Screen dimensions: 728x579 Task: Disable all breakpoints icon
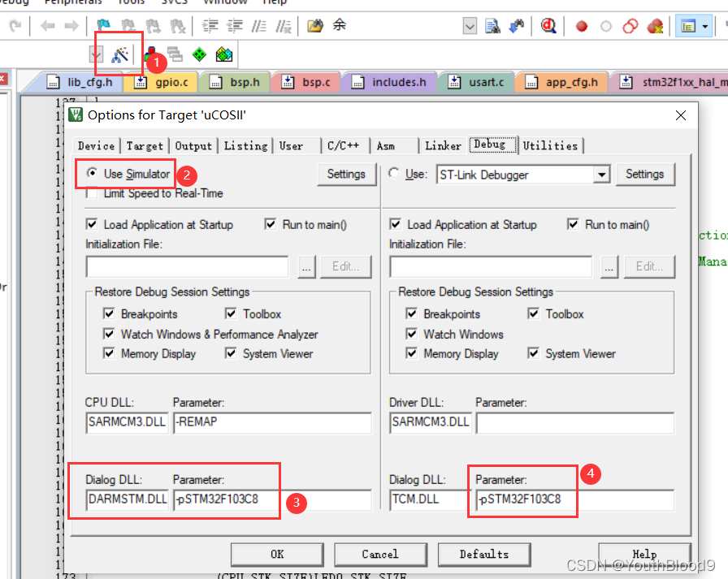point(630,26)
